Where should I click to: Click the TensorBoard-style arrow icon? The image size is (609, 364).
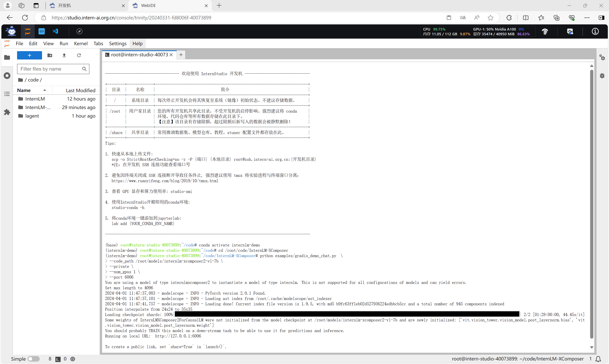[x=545, y=31]
